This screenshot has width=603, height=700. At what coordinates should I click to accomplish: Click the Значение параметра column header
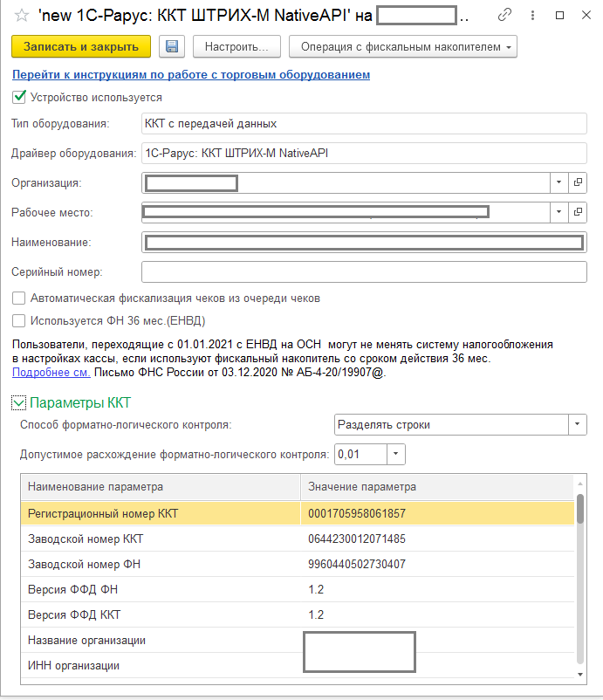[437, 487]
